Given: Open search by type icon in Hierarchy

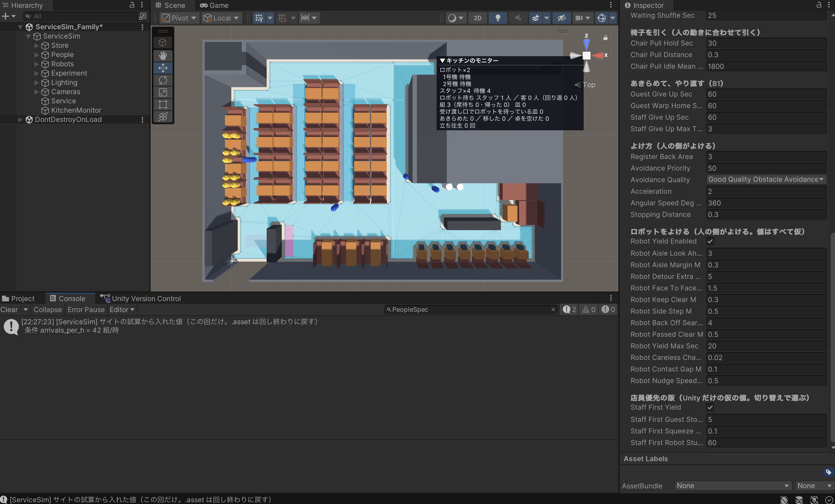Looking at the screenshot, I should [143, 16].
